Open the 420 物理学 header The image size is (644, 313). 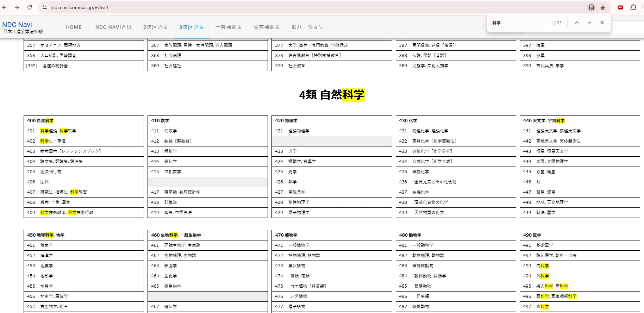332,120
